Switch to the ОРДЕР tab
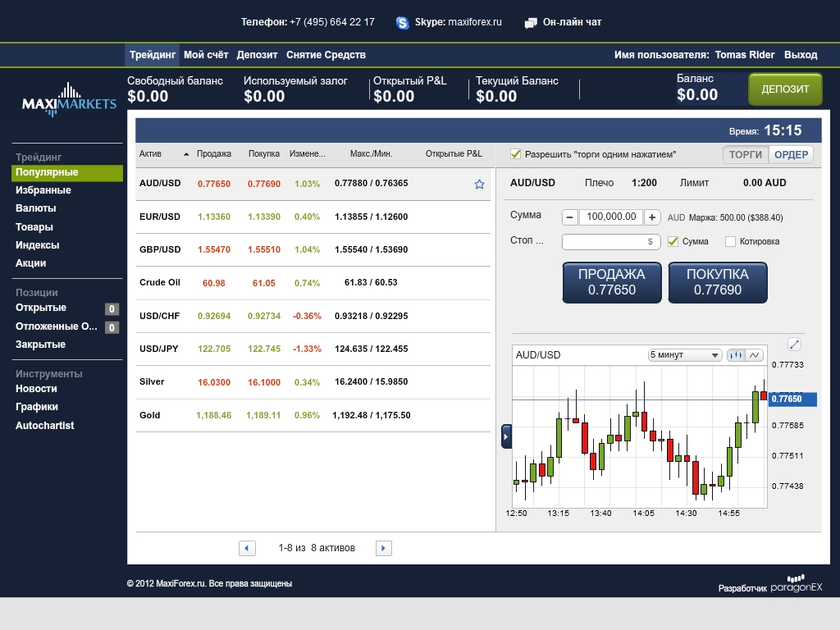 (x=791, y=154)
